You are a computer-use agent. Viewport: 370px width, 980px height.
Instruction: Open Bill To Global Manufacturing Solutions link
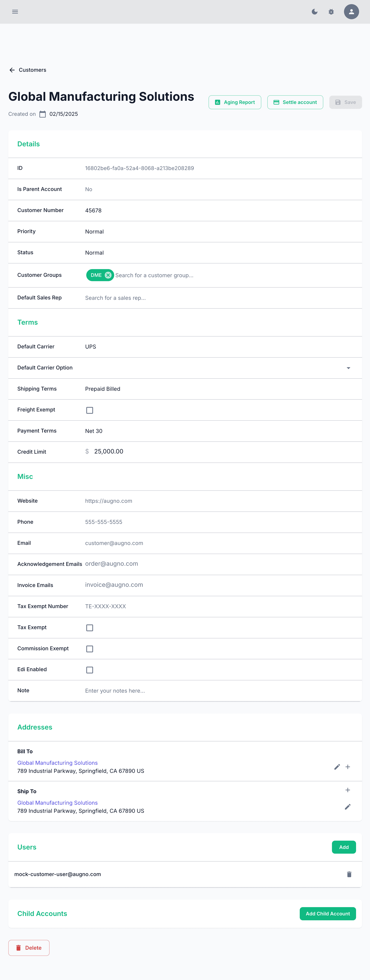tap(57, 763)
